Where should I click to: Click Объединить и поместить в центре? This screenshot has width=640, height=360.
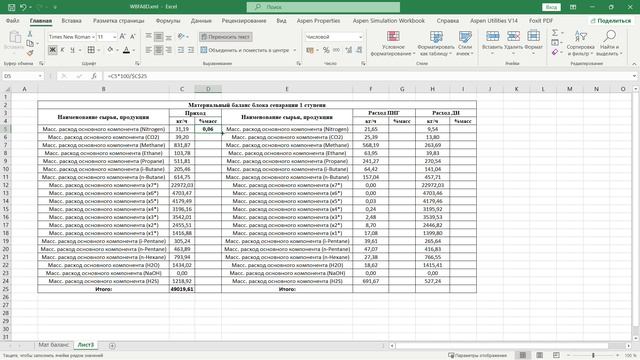point(245,50)
